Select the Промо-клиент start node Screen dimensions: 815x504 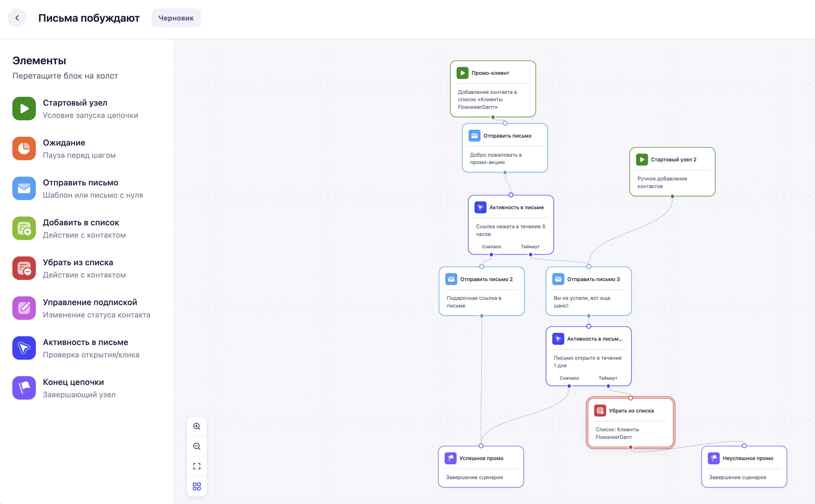click(493, 89)
